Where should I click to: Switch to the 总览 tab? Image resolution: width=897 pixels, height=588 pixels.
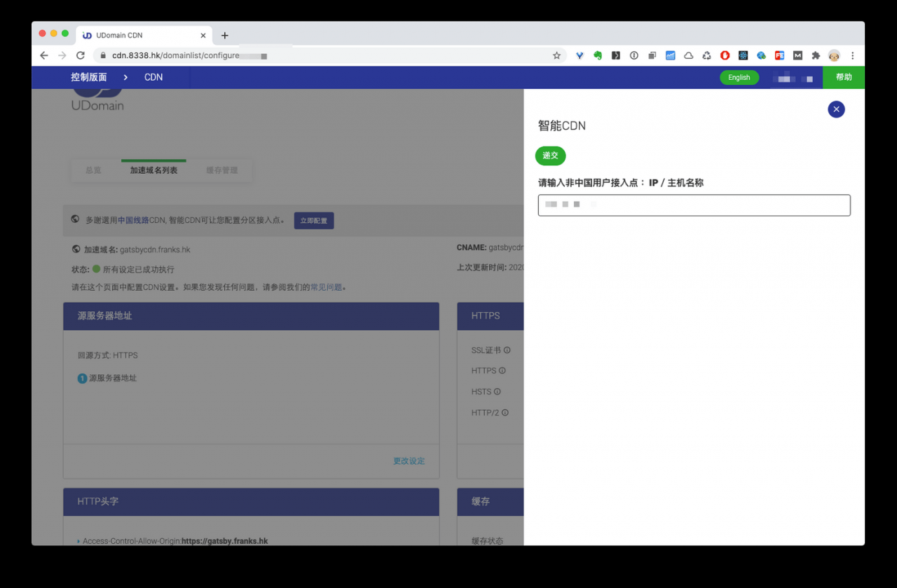(93, 170)
